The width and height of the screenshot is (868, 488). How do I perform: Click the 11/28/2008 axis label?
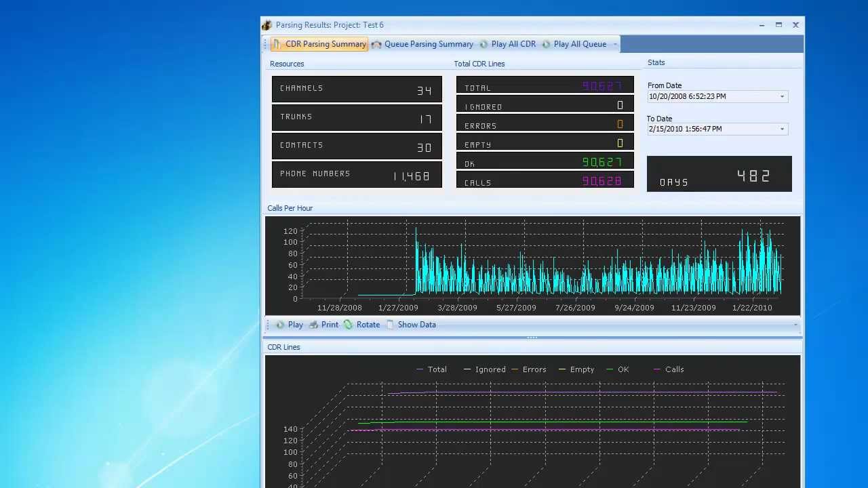coord(340,308)
